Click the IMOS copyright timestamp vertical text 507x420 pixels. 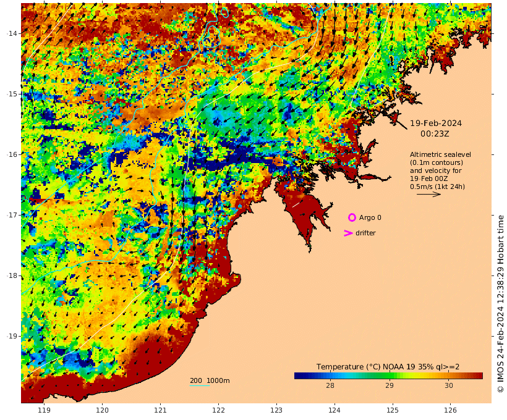point(500,304)
